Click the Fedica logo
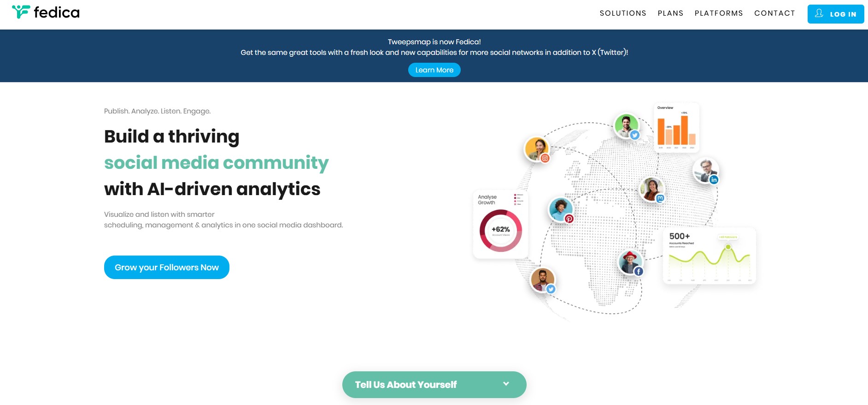Viewport: 868px width, 405px height. point(46,12)
